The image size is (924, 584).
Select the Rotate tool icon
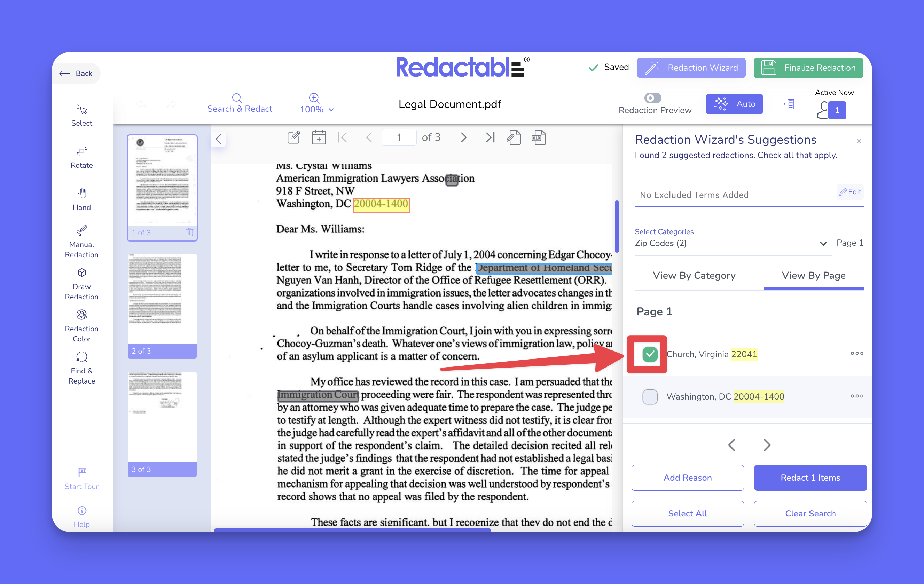pyautogui.click(x=81, y=151)
